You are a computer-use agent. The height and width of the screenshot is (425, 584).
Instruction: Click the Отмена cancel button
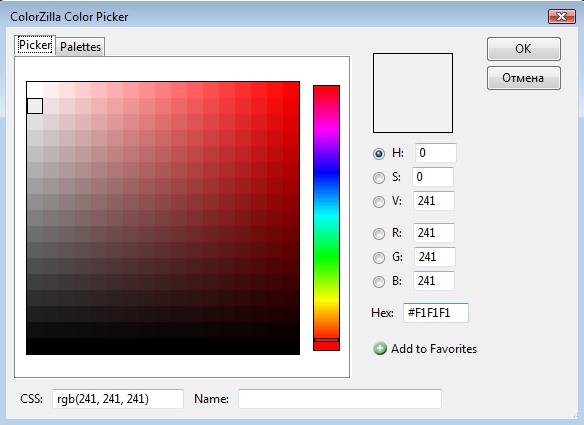524,78
